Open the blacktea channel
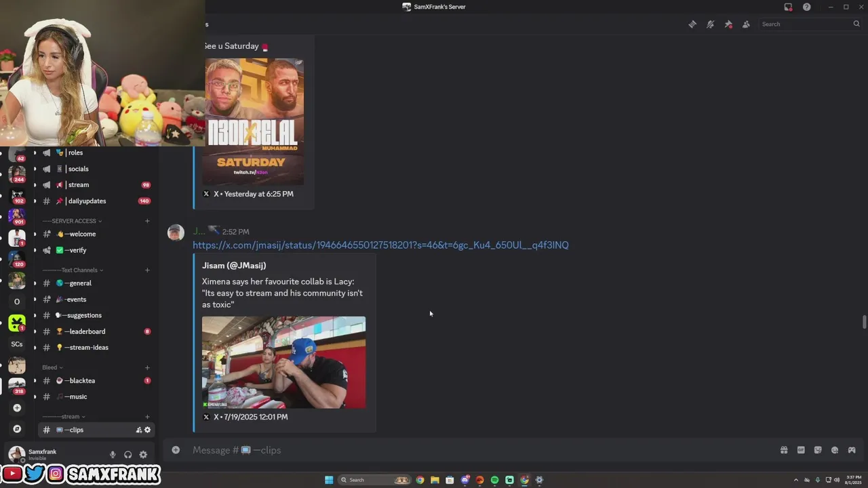This screenshot has width=868, height=488. tap(96, 381)
